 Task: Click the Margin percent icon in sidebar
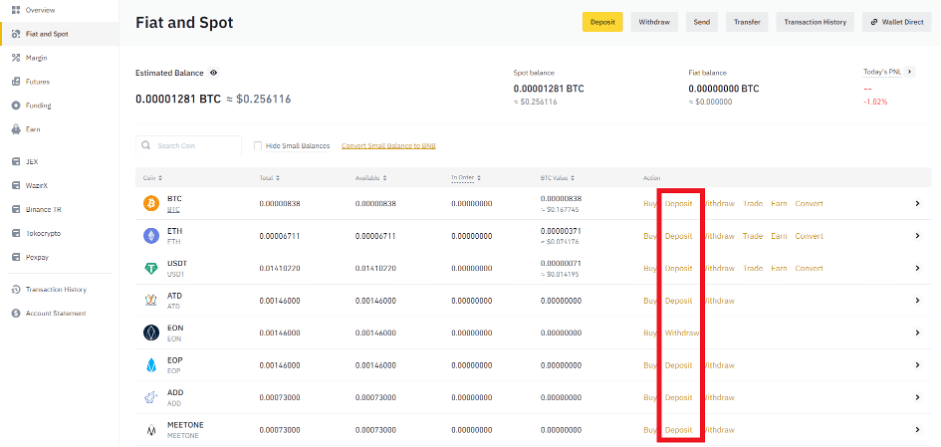pos(16,58)
